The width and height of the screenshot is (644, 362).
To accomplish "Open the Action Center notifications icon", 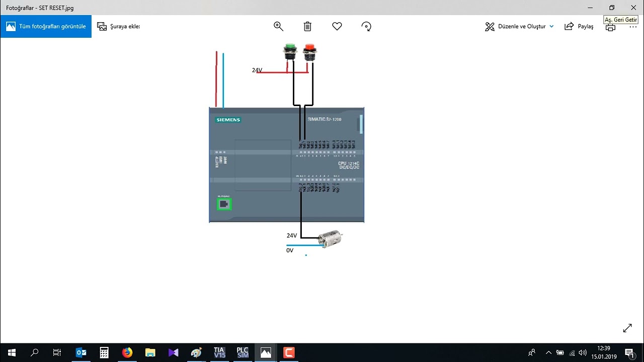I will pyautogui.click(x=629, y=352).
